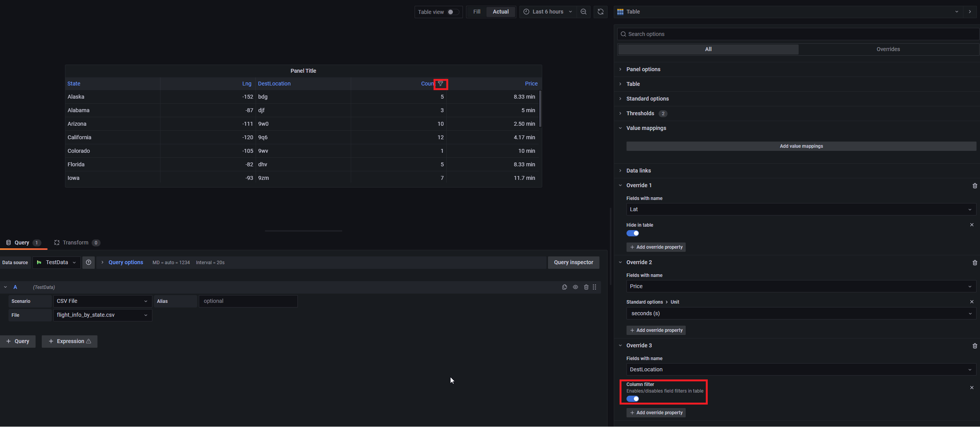Click Add value mappings
Viewport: 980px width, 427px height.
click(x=801, y=146)
